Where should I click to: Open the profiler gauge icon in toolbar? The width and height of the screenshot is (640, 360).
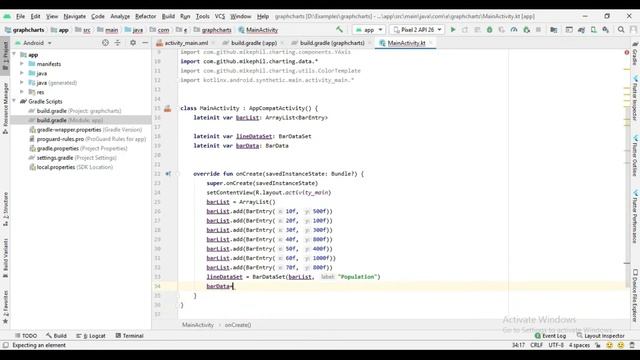(514, 30)
